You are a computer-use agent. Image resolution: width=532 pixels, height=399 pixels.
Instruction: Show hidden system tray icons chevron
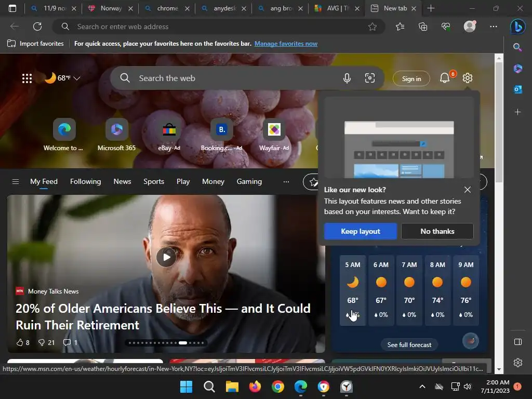tap(422, 387)
